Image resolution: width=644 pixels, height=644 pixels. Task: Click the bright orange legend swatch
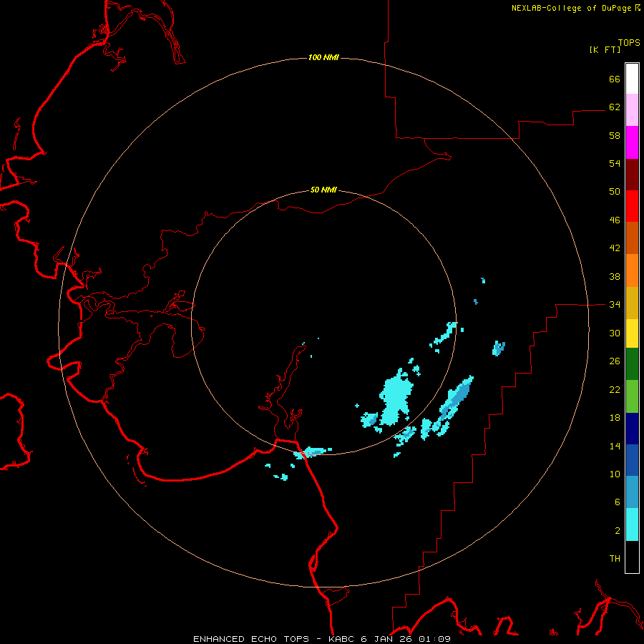point(632,270)
